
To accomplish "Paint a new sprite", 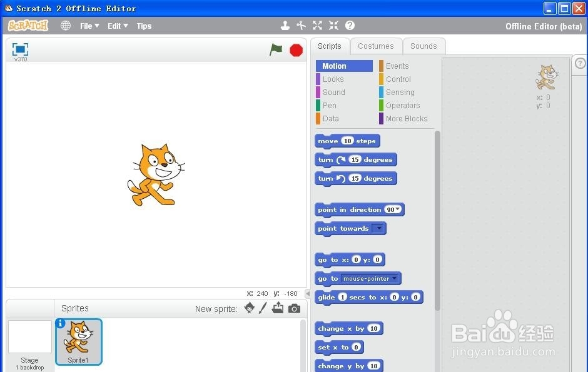I will (263, 308).
